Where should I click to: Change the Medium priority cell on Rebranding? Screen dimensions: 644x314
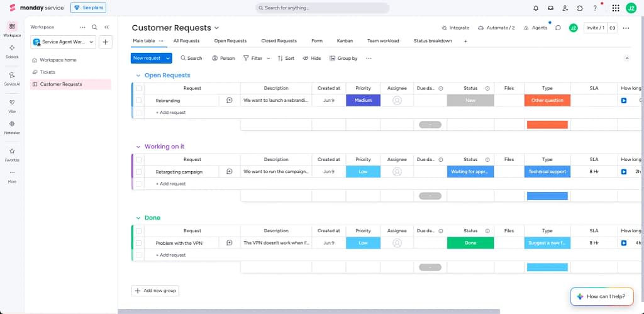[363, 100]
